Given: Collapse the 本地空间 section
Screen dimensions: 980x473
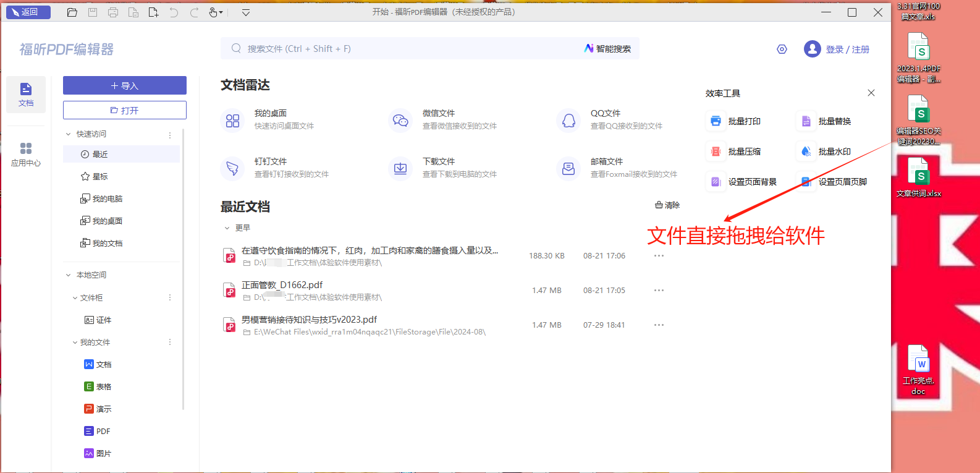Looking at the screenshot, I should [69, 275].
